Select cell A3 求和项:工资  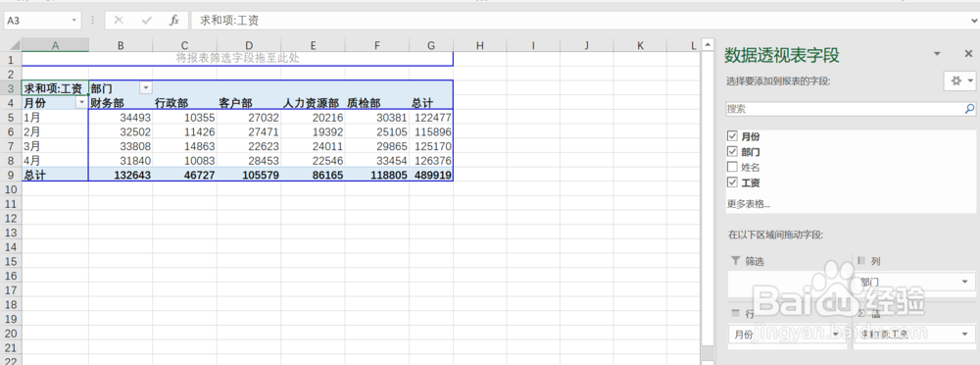55,87
